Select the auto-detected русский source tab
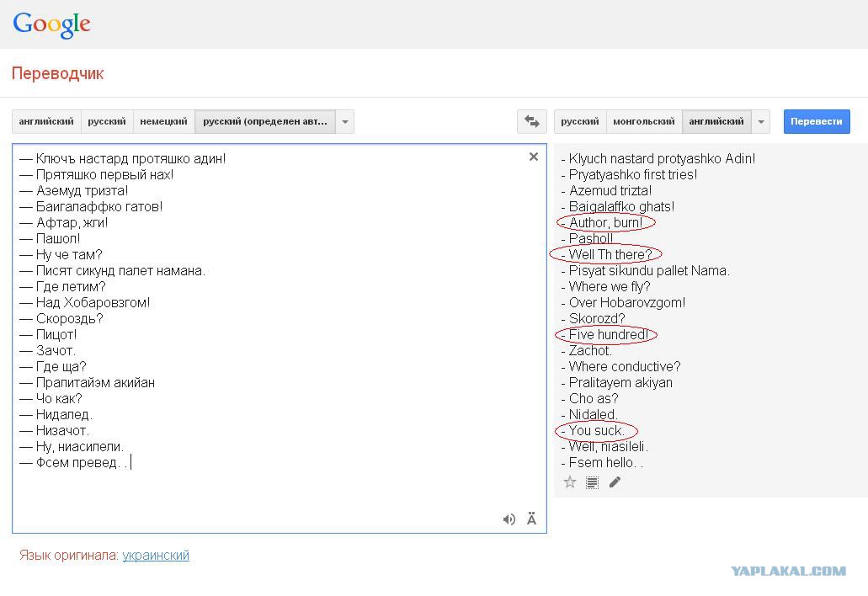The height and width of the screenshot is (596, 868). coord(265,121)
